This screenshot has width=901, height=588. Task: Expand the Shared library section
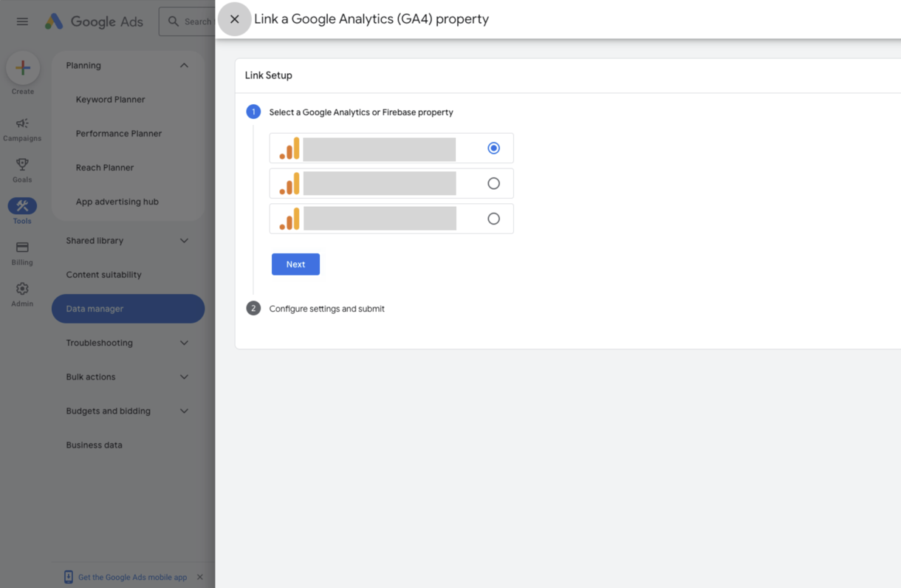pyautogui.click(x=184, y=241)
